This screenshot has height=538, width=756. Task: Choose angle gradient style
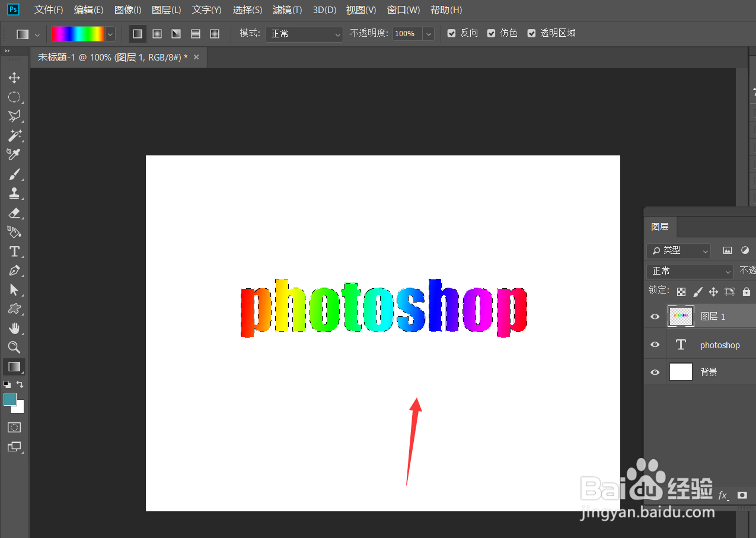coord(176,34)
